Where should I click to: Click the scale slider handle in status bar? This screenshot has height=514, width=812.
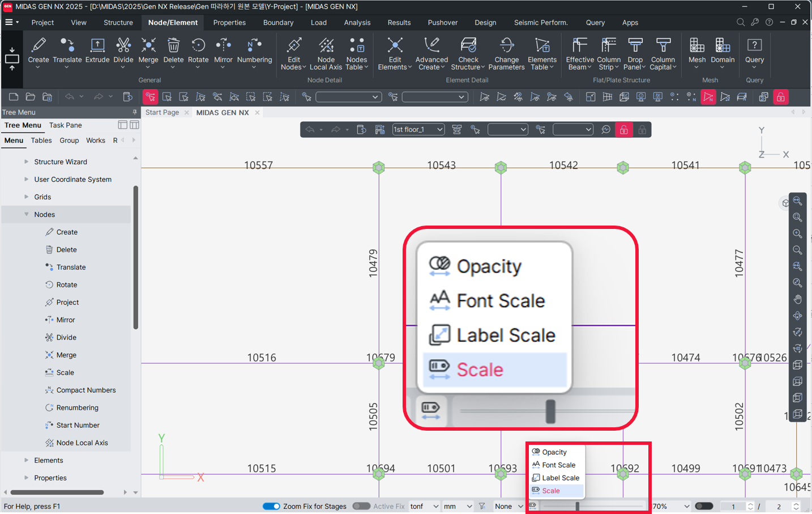coord(577,506)
